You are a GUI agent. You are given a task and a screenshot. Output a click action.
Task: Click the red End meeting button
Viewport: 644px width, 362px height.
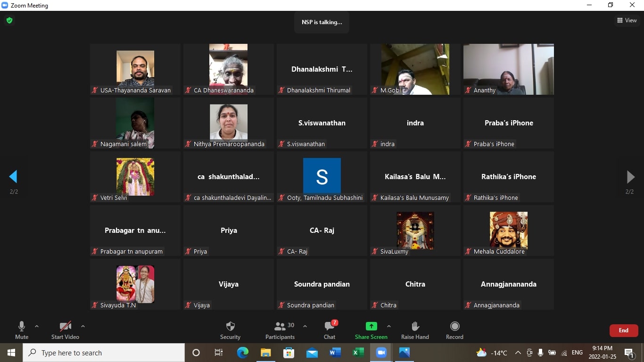tap(623, 330)
